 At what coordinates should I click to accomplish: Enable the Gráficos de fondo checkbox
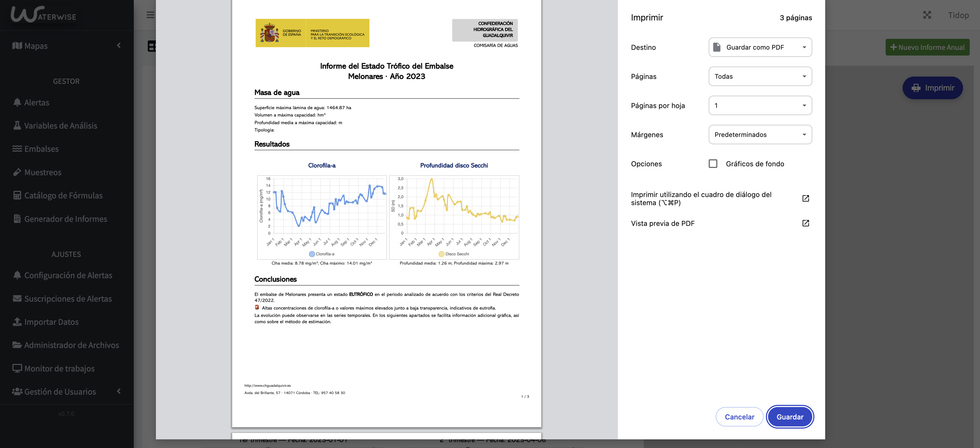pos(713,164)
